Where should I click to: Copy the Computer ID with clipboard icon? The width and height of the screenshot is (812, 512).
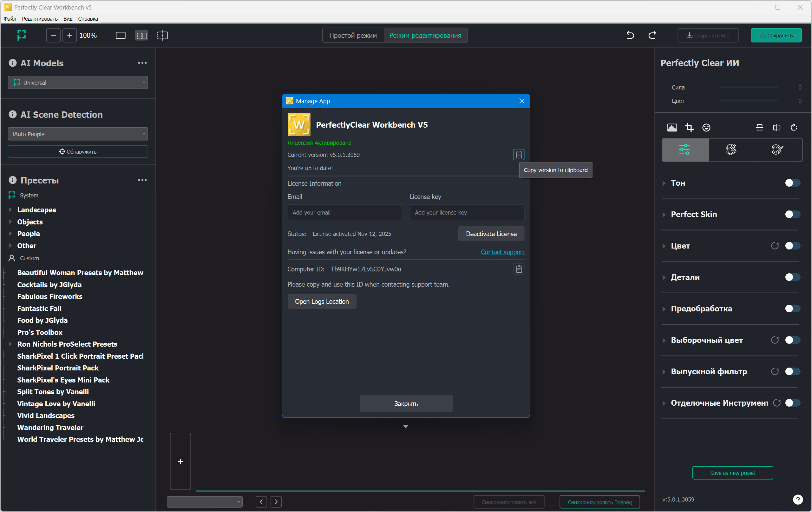(x=518, y=269)
